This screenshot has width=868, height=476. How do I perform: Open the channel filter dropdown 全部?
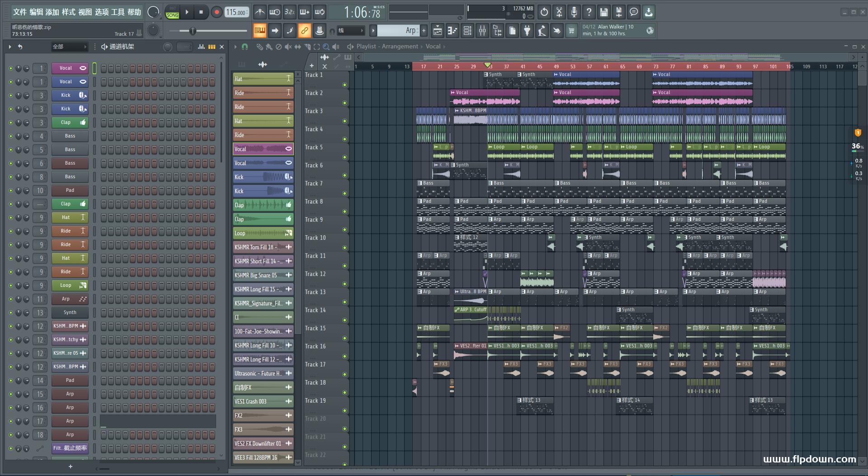click(69, 47)
